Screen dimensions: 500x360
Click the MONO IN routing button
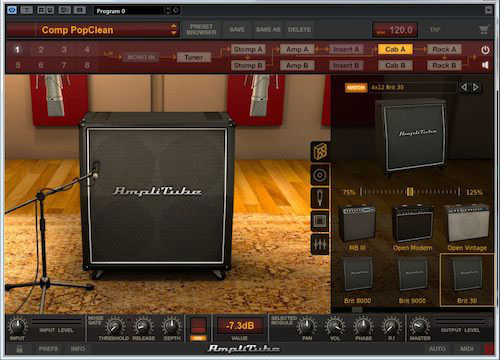(x=141, y=57)
